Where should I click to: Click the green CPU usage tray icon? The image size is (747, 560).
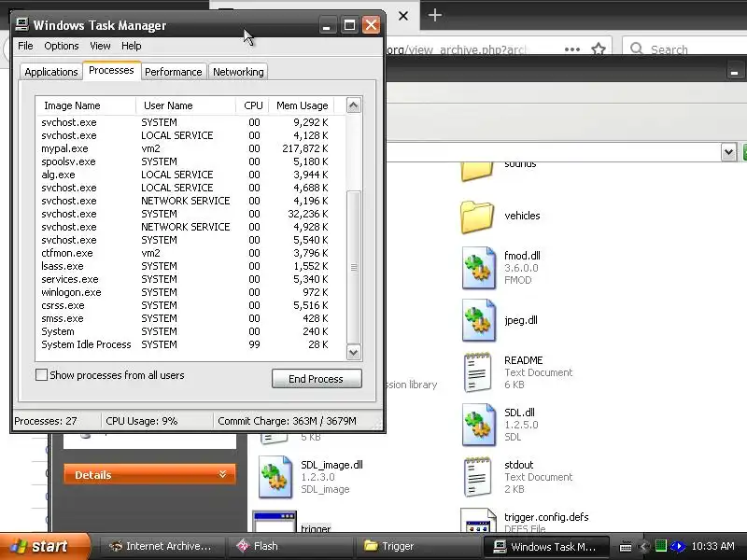pos(660,546)
